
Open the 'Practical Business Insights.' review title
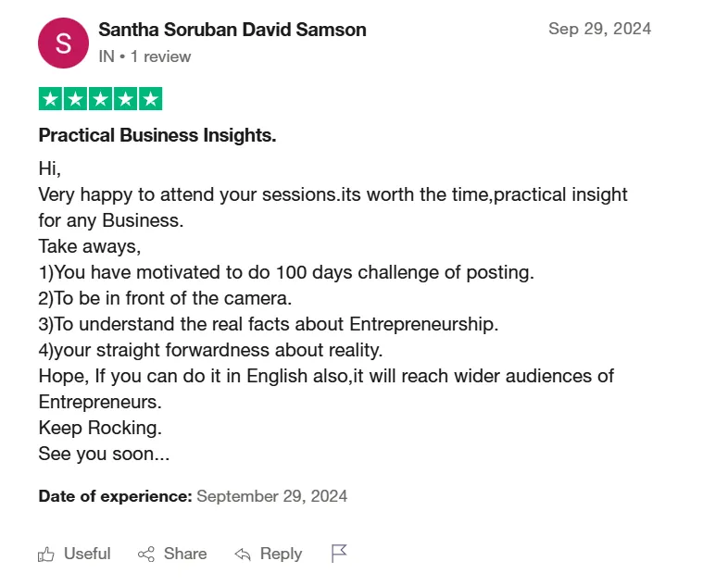point(157,135)
